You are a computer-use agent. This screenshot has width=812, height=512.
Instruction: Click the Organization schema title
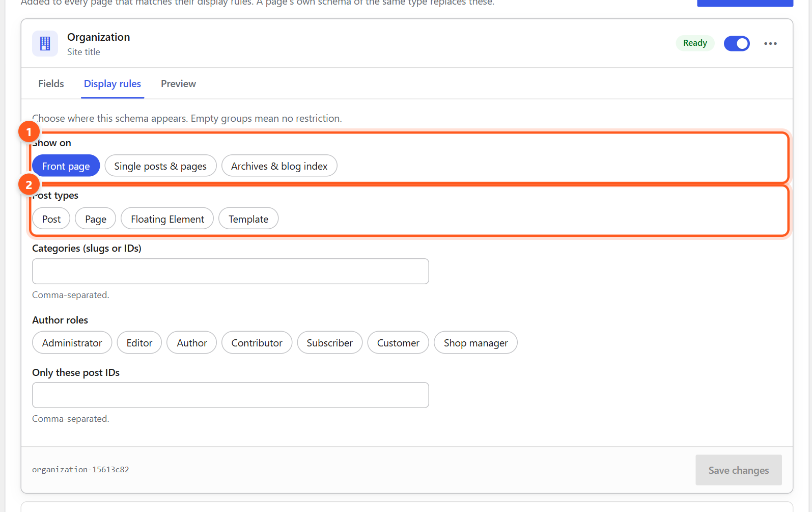point(99,37)
